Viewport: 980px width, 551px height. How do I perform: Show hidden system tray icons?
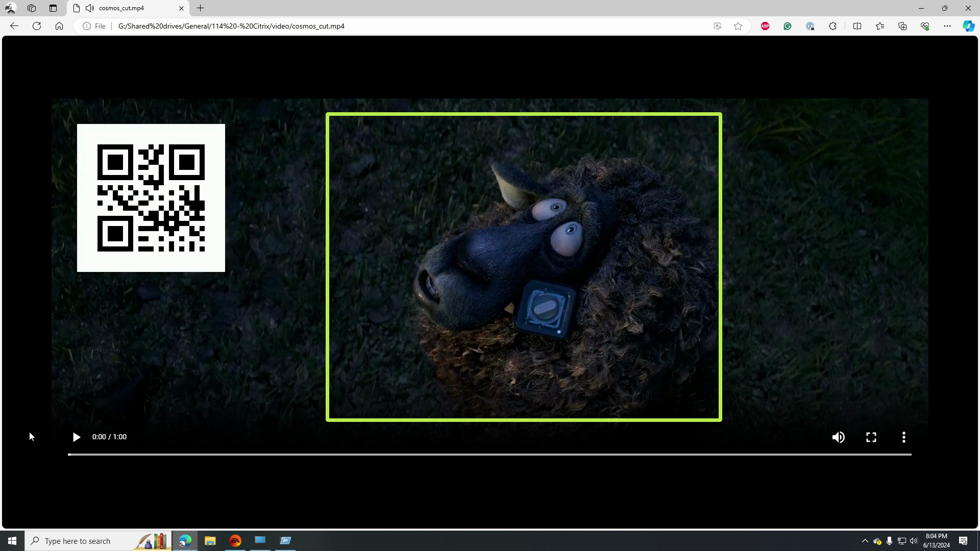tap(865, 541)
